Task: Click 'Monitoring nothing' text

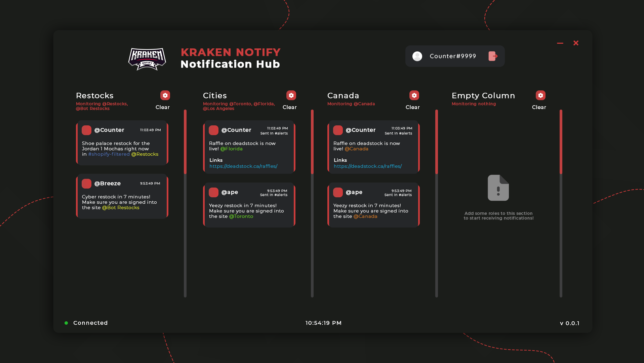Action: coord(474,104)
